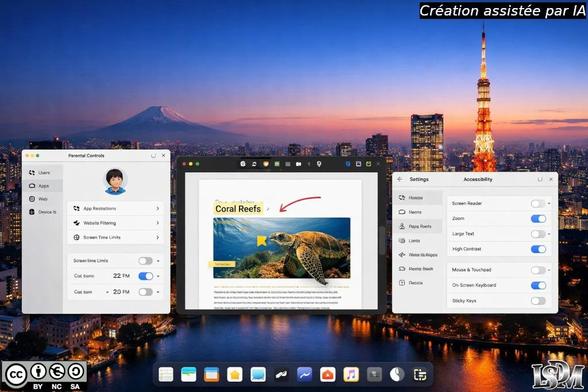Click the yellow bookmark marker on turtle image

pos(261,240)
